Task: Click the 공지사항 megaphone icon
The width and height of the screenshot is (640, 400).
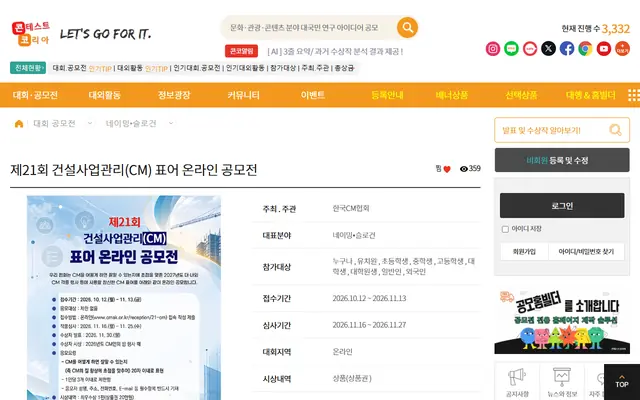Action: tap(517, 376)
